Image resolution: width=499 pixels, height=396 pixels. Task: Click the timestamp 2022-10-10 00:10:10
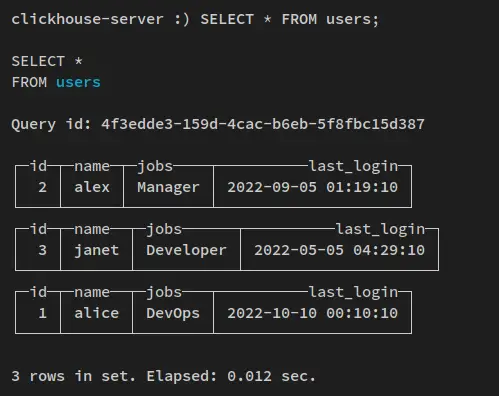click(312, 313)
